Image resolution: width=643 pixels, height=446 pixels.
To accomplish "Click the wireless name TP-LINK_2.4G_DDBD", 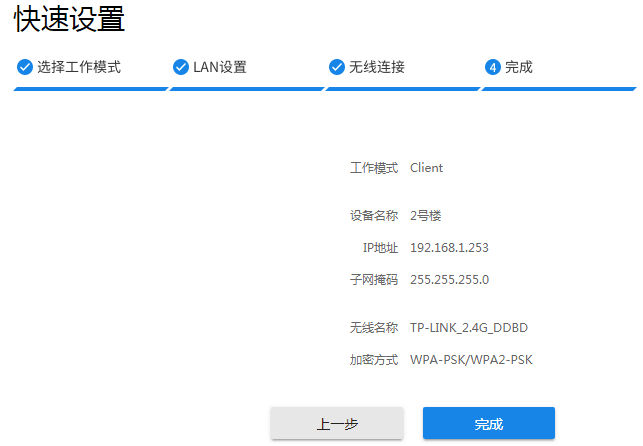I will point(468,327).
